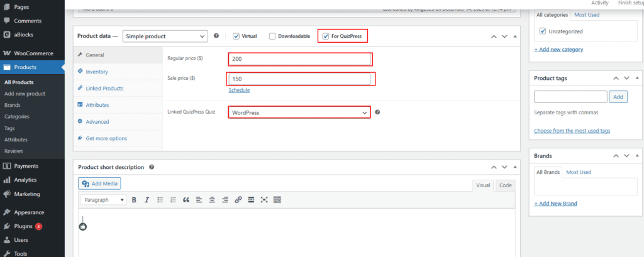644x257 pixels.
Task: Align text center
Action: [x=212, y=200]
